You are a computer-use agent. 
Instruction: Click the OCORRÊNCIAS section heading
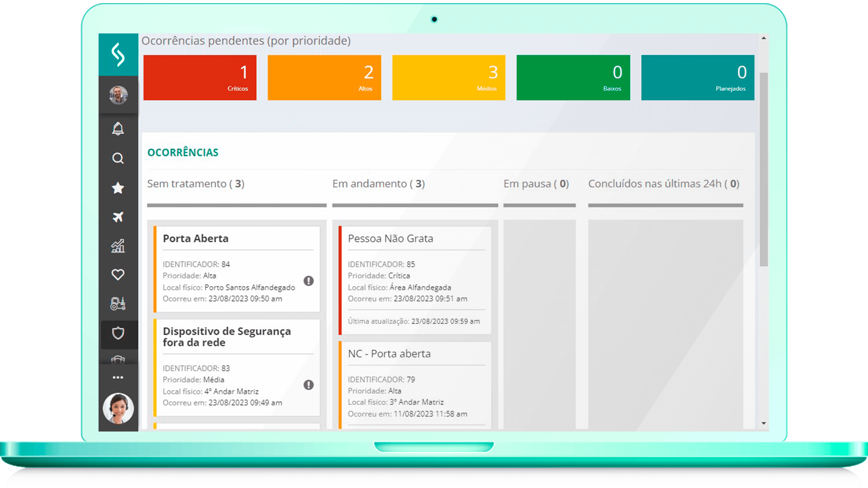pos(183,153)
